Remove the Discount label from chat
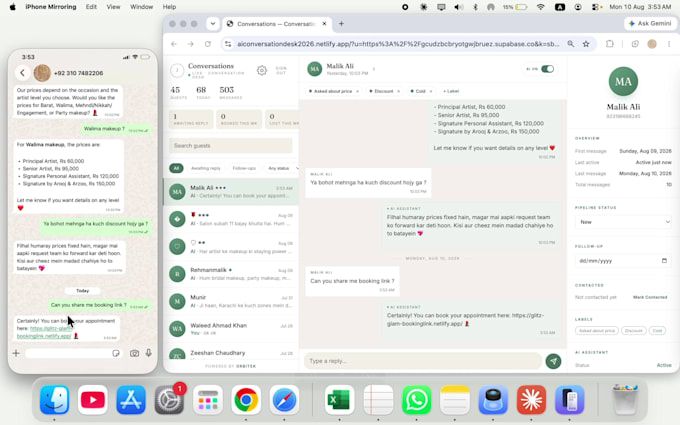680x425 pixels. (x=399, y=91)
